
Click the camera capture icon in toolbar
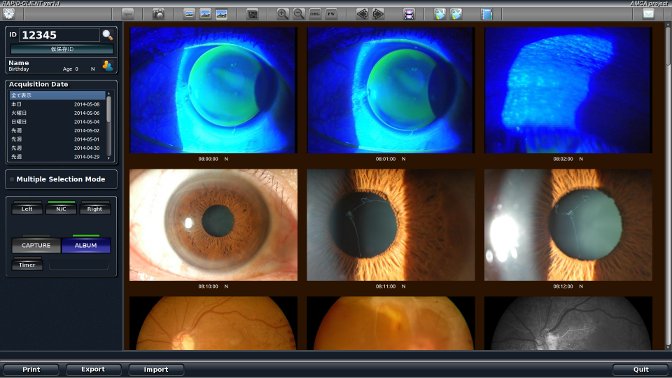pyautogui.click(x=158, y=14)
